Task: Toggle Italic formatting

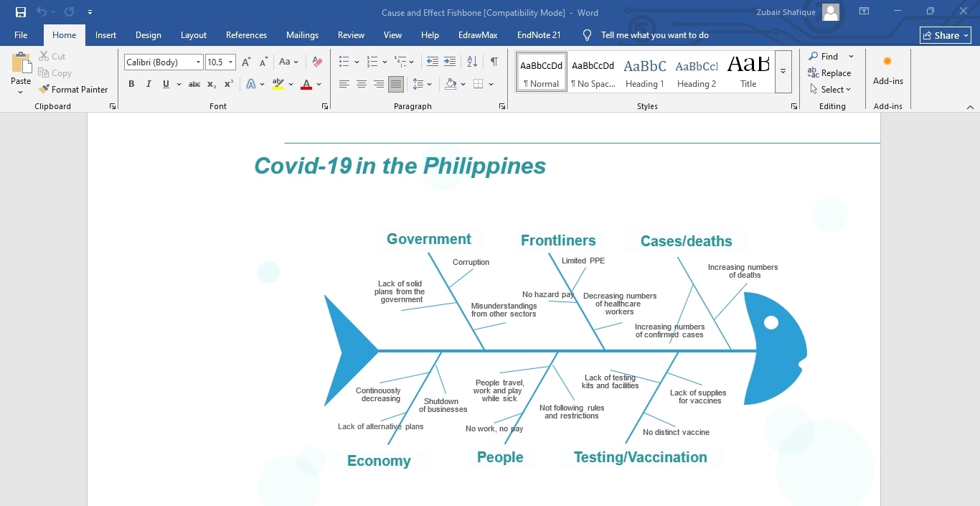Action: point(149,84)
